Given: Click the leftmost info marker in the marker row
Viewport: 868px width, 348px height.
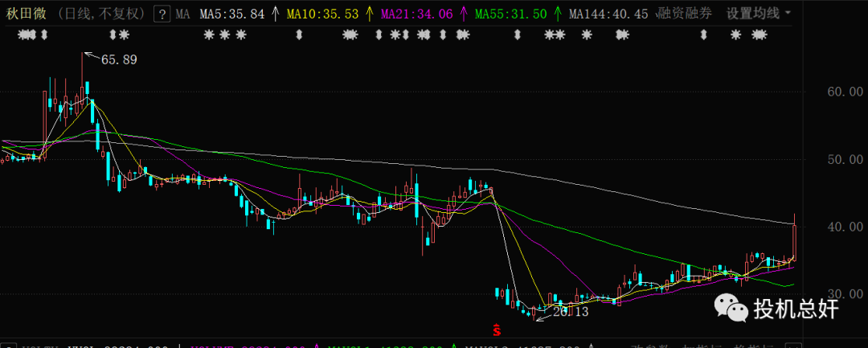Looking at the screenshot, I should pos(27,35).
